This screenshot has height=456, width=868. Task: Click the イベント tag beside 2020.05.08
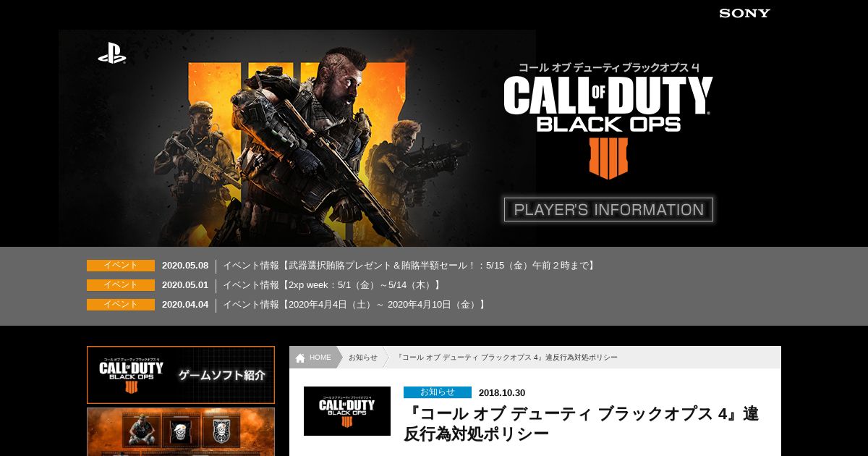121,266
